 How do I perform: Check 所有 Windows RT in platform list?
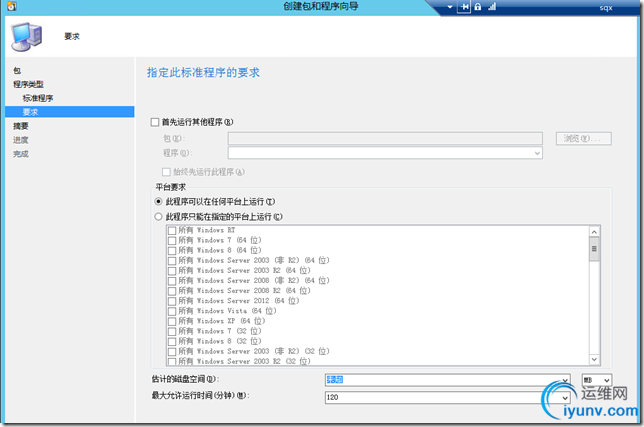pos(172,230)
